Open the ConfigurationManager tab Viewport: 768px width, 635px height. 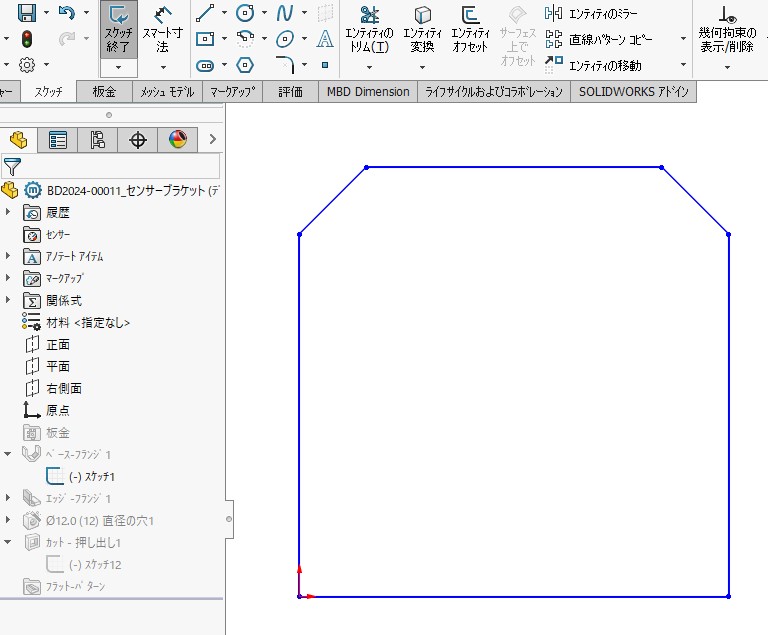(97, 140)
